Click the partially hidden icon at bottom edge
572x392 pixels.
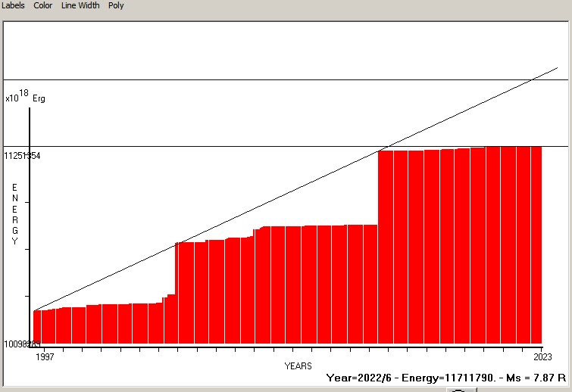click(x=461, y=390)
